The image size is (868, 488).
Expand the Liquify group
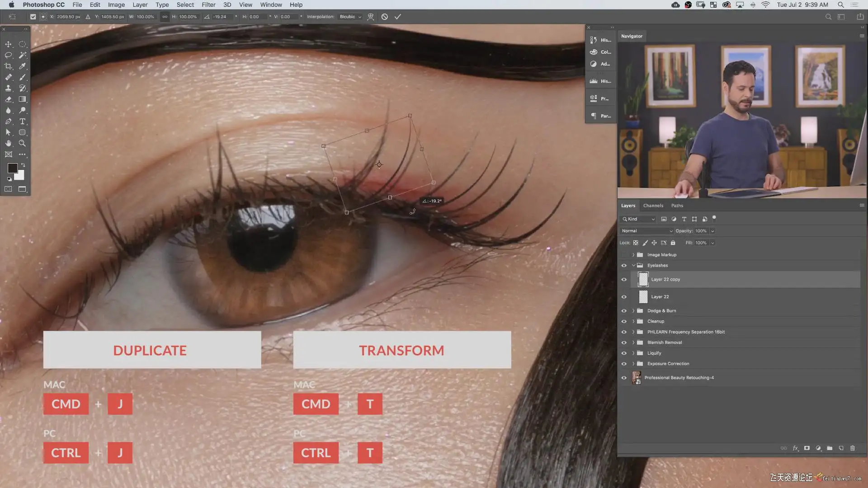coord(633,353)
